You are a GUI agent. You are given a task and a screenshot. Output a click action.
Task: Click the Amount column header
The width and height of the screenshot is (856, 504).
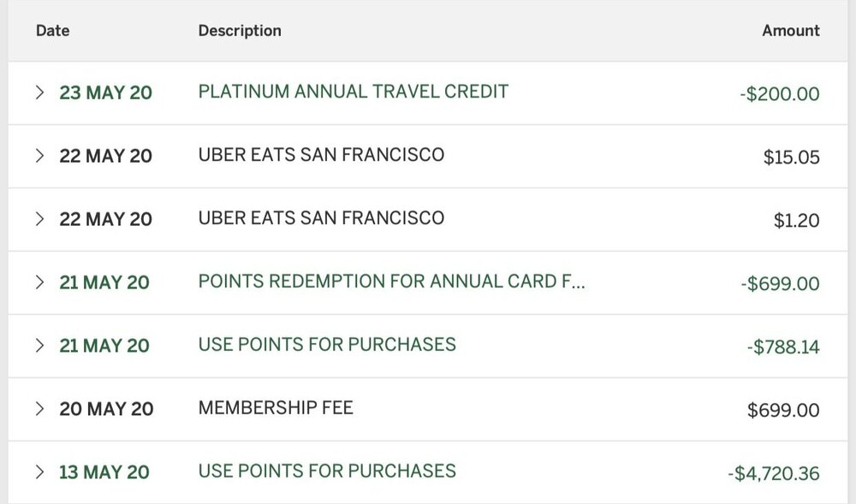pos(790,31)
